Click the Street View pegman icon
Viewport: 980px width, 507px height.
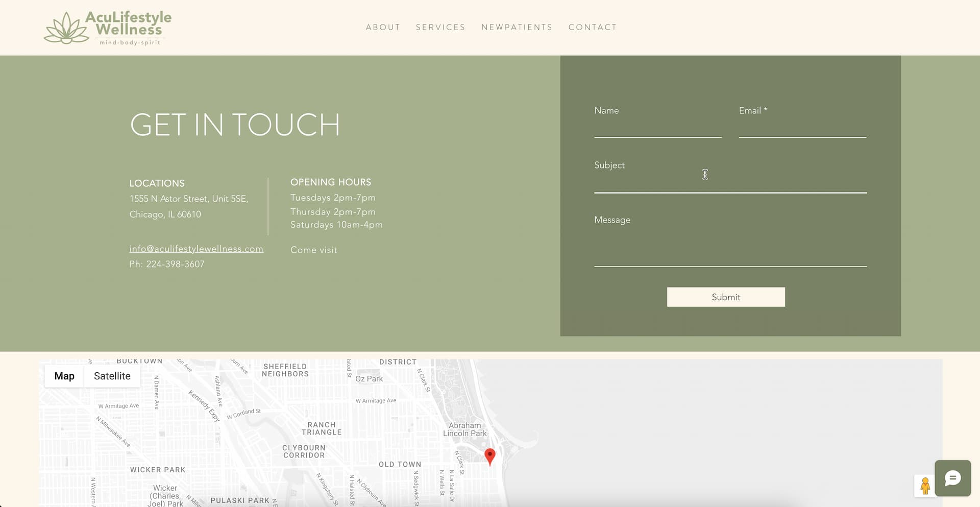pos(925,486)
